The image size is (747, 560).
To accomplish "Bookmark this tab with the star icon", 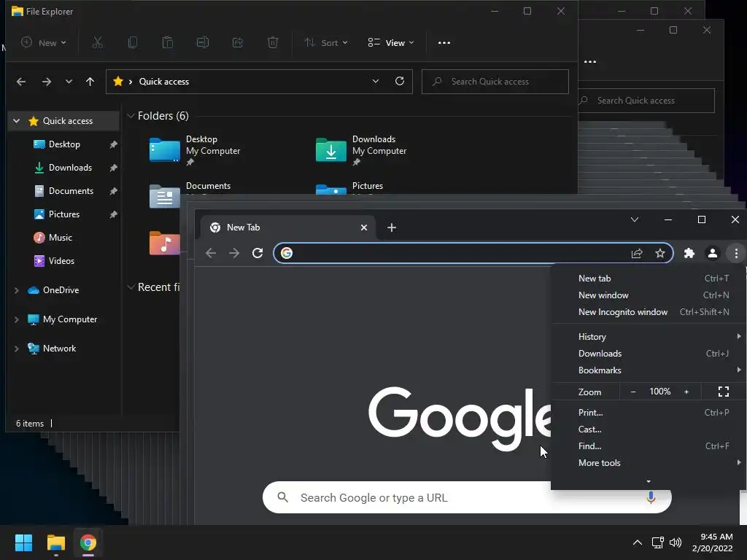I will coord(659,253).
